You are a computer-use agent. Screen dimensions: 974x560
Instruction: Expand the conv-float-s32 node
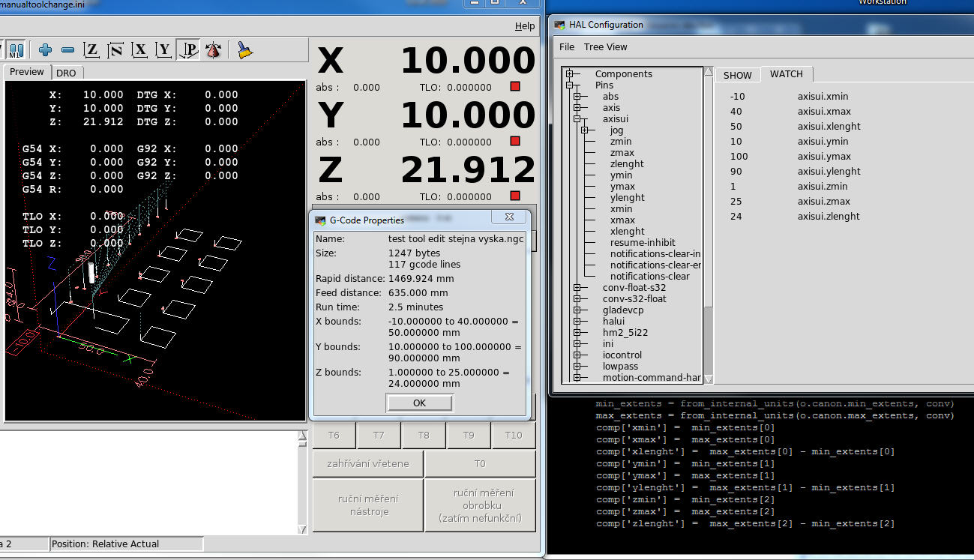(577, 288)
